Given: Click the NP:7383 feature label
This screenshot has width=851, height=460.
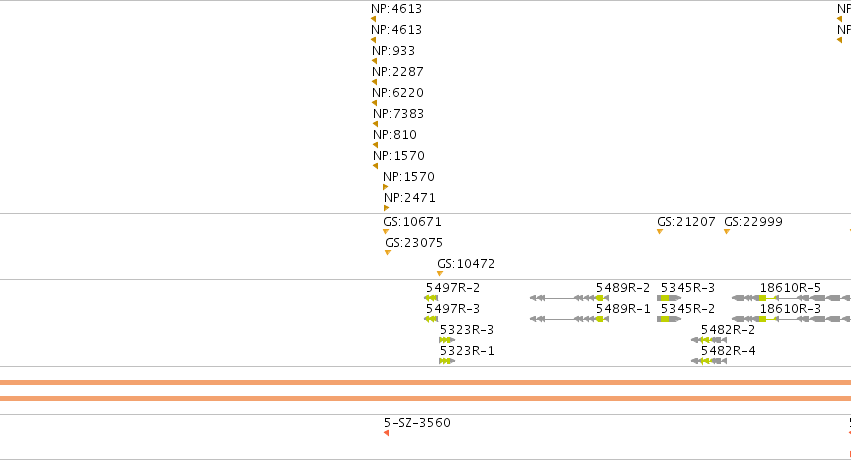Looking at the screenshot, I should (x=398, y=114).
